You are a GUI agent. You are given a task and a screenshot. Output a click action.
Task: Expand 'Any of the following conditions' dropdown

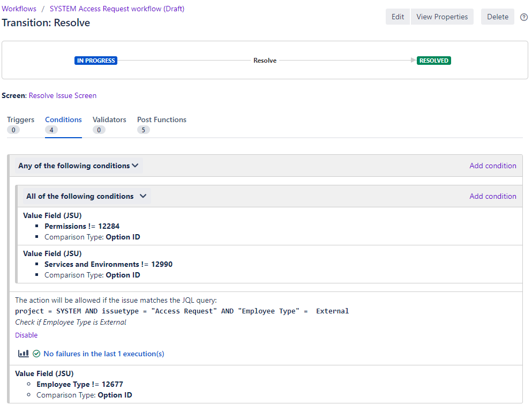tap(78, 166)
